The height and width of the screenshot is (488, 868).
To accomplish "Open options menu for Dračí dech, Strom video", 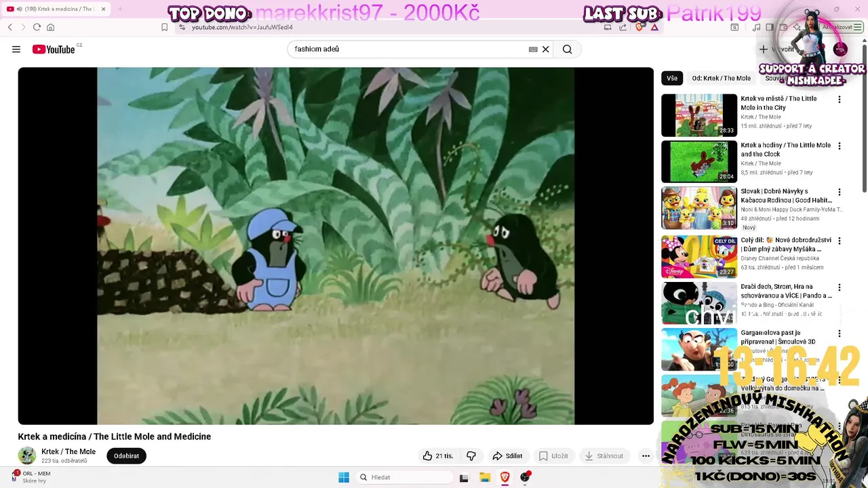I will click(x=840, y=287).
